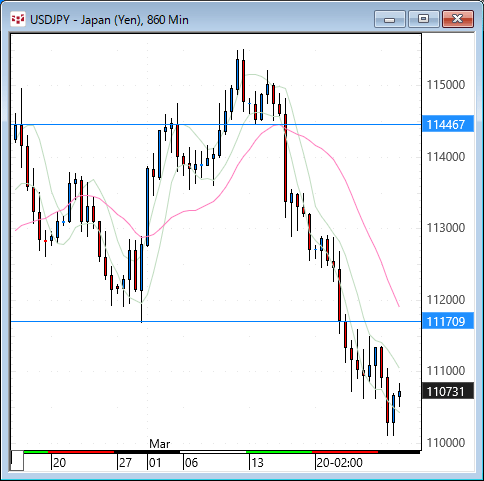Maximize the USDJPY chart window

tap(423, 19)
